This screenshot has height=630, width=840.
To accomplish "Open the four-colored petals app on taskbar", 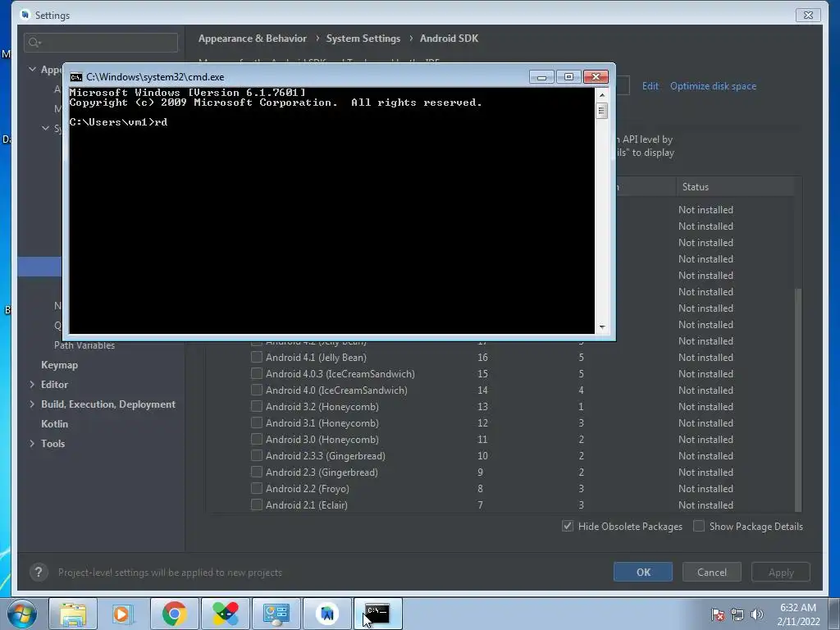I will (225, 614).
